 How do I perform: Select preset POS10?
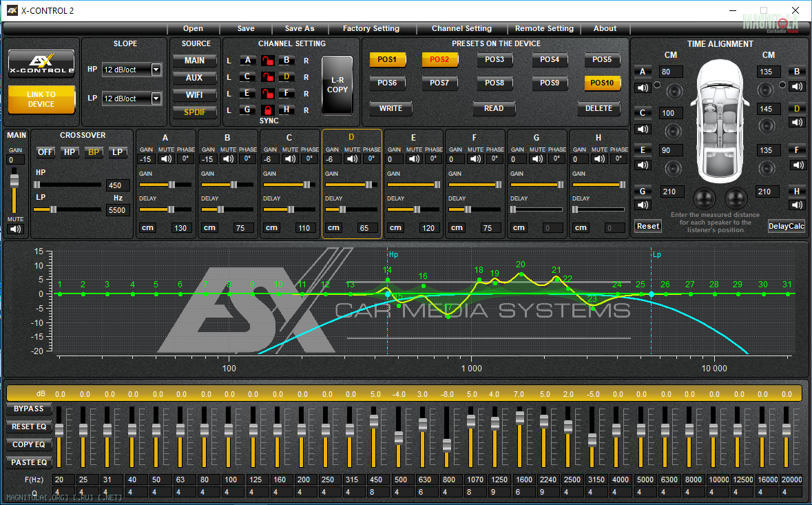click(602, 83)
